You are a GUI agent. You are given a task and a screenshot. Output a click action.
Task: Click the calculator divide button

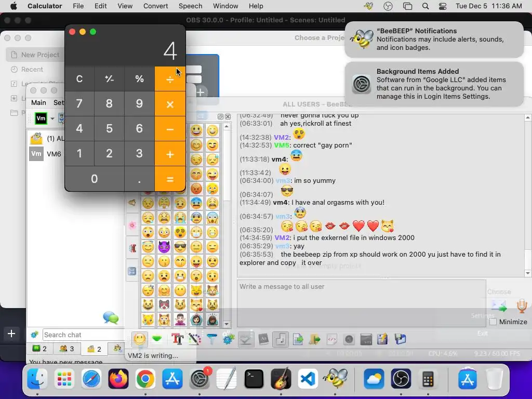point(170,79)
